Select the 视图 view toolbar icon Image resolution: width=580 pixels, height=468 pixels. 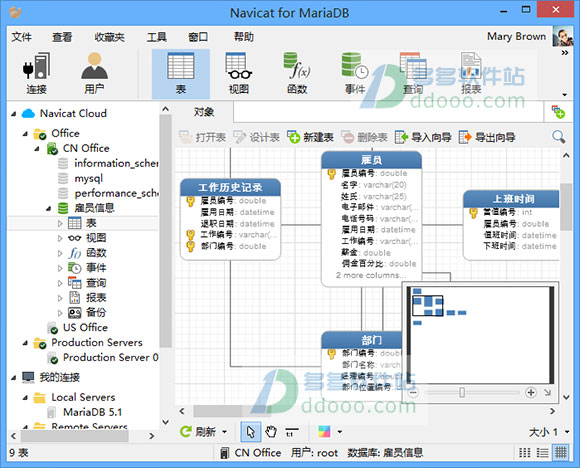click(239, 73)
